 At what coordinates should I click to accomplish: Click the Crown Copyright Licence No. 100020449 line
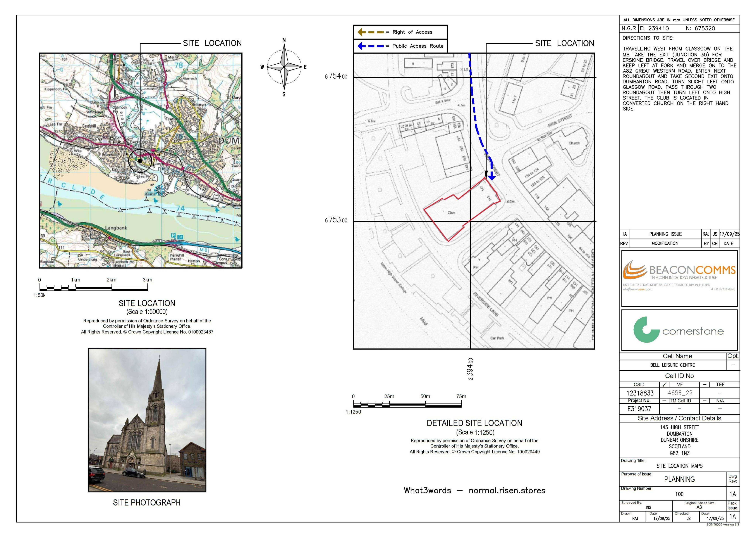click(x=475, y=452)
